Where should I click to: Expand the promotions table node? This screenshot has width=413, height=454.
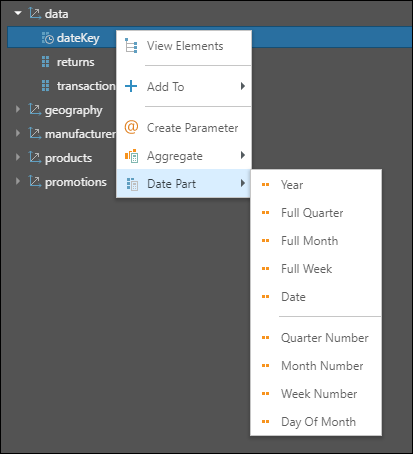click(18, 181)
